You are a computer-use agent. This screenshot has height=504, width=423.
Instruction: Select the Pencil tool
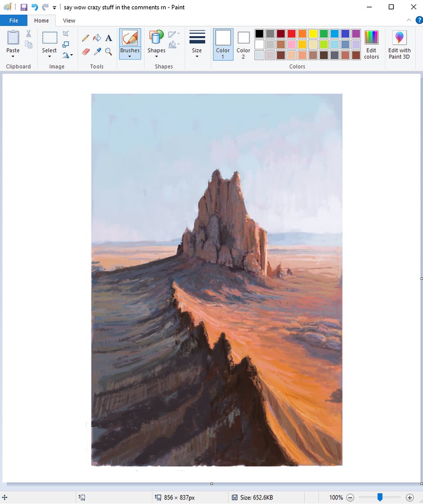tap(85, 38)
